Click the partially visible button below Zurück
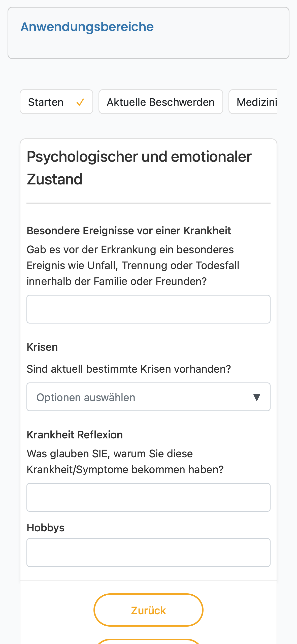The height and width of the screenshot is (644, 297). coord(148,641)
